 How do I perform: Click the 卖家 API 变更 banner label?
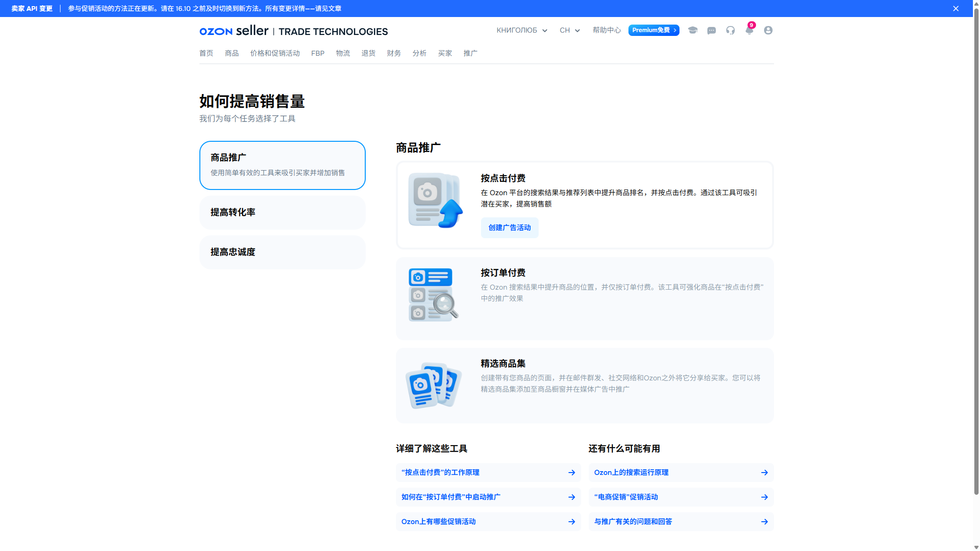tap(32, 9)
